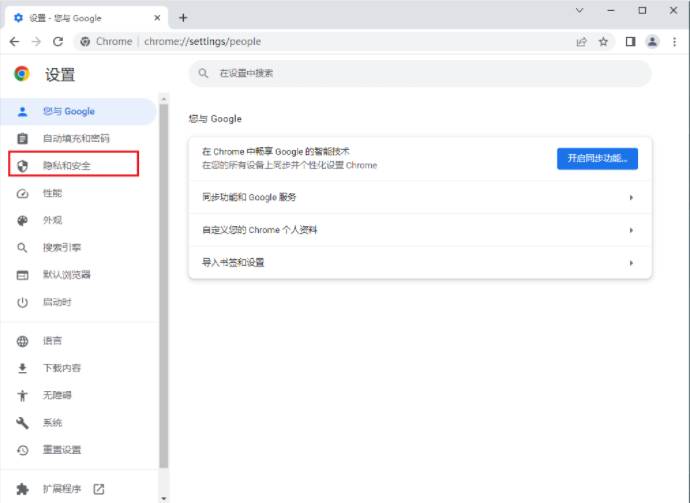Expand the 同步功能和 Google 服务 row arrow
This screenshot has height=503, width=690.
pos(631,198)
